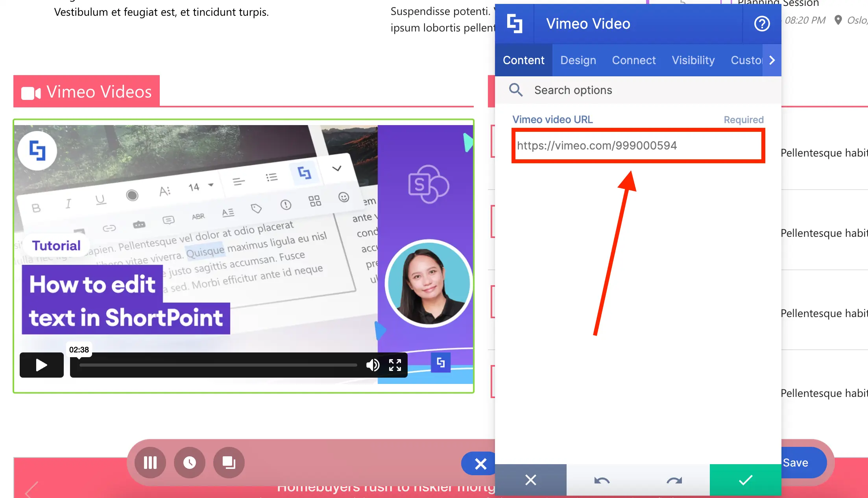Select the partially hidden Custom tab
The height and width of the screenshot is (498, 868).
coord(746,60)
